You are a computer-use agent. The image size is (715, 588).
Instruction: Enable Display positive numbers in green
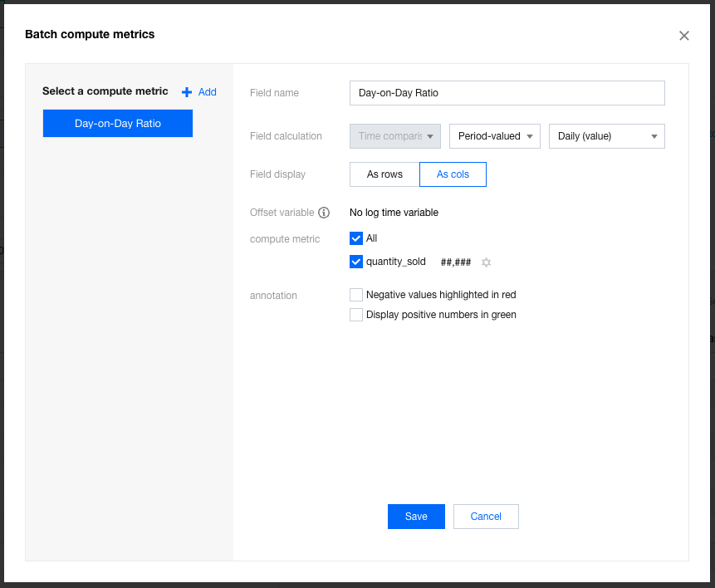coord(356,315)
